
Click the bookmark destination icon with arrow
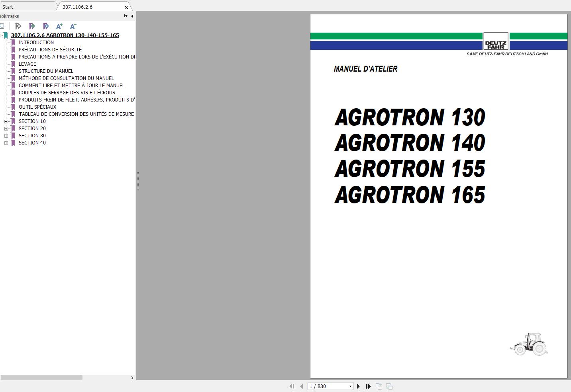pos(46,26)
